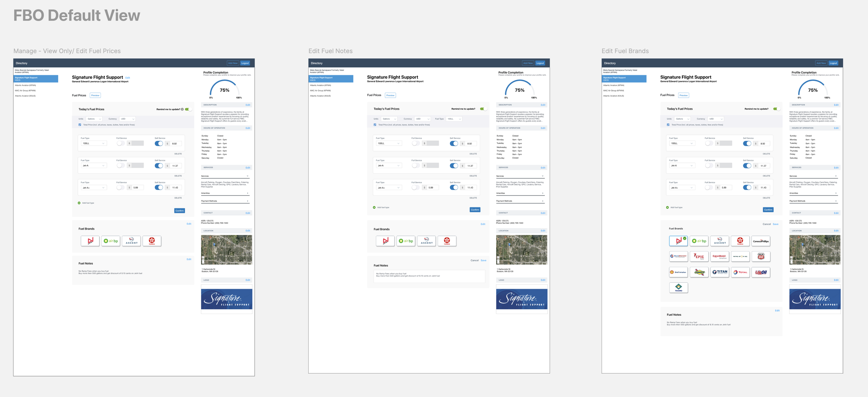Uncheck Total Price checkbox in Edit Fuel Brands view
868x397 pixels.
[x=668, y=125]
